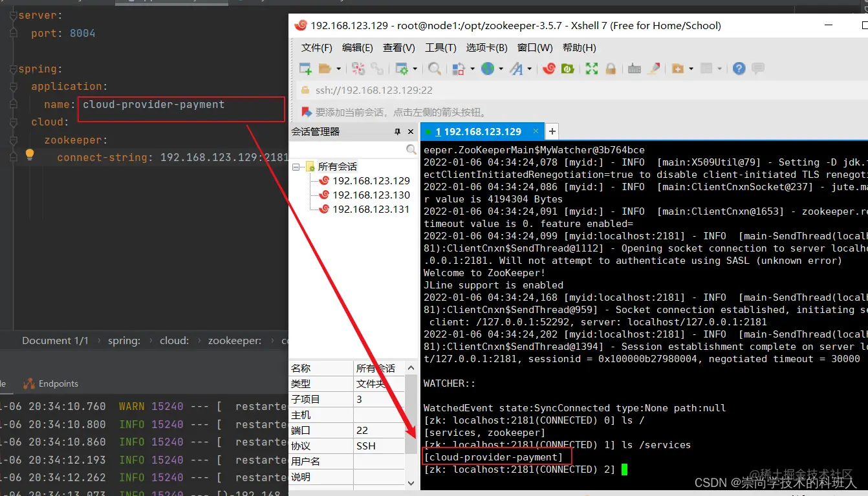Viewport: 868px width, 496px height.
Task: Launch the red swirl Xshell-family icon
Action: pyautogui.click(x=549, y=69)
